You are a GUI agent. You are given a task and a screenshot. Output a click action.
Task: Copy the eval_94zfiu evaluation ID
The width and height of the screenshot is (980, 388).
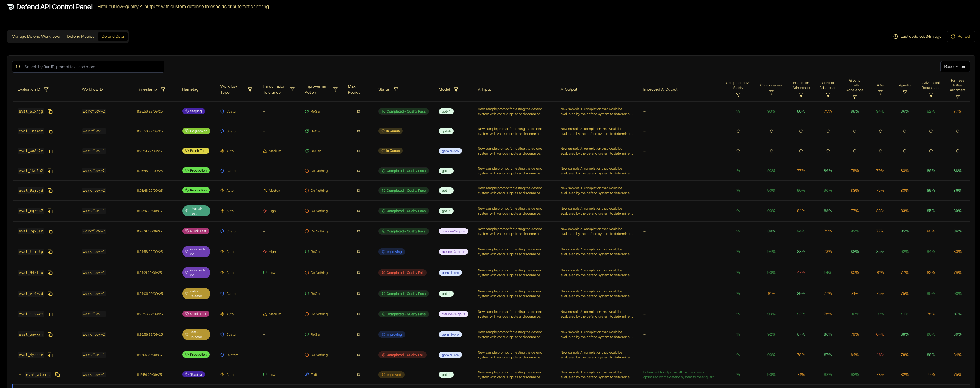click(51, 272)
